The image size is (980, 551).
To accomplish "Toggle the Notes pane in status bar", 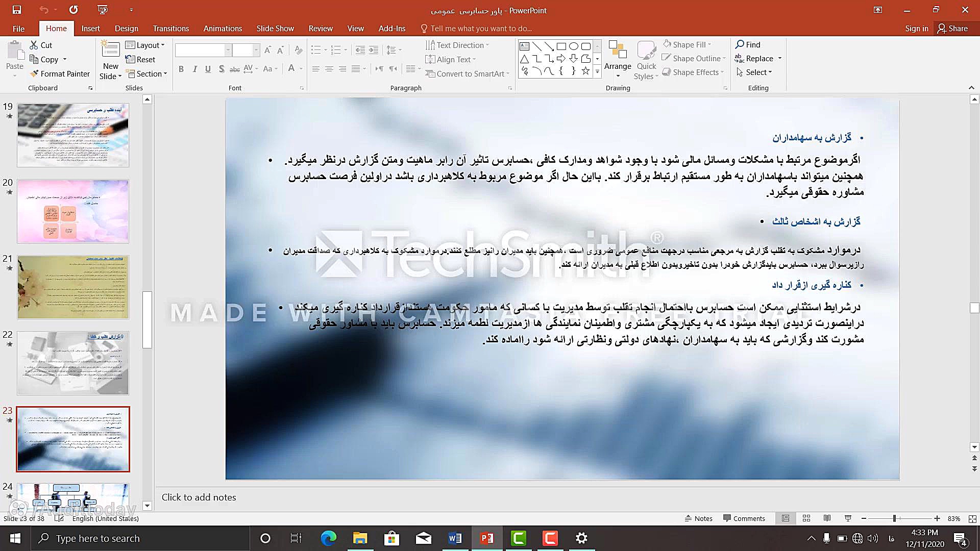I will tap(698, 518).
